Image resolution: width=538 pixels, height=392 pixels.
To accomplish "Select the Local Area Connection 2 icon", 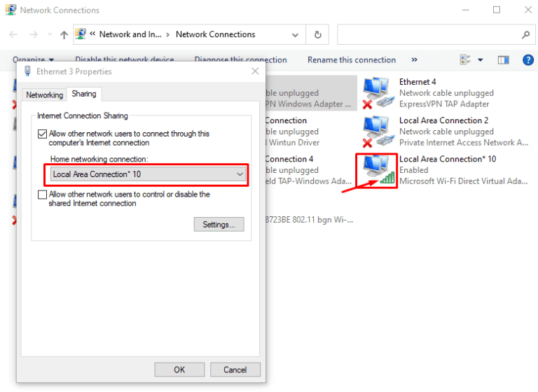I will point(377,132).
